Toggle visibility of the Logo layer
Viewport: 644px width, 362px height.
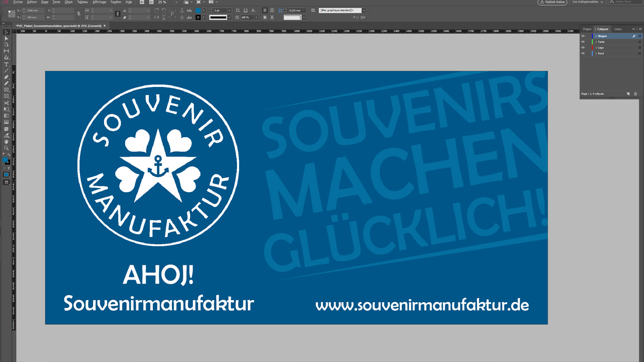coord(583,47)
